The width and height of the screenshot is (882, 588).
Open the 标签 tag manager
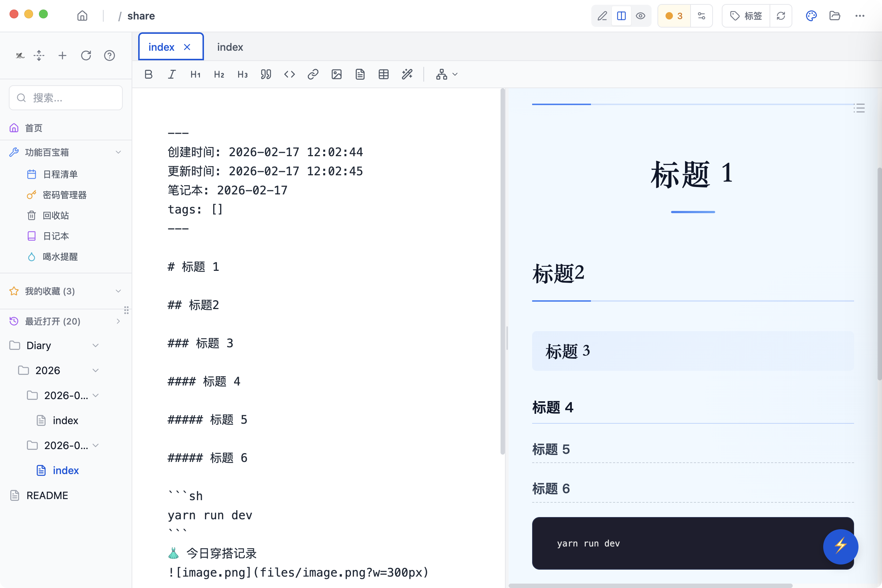tap(745, 16)
